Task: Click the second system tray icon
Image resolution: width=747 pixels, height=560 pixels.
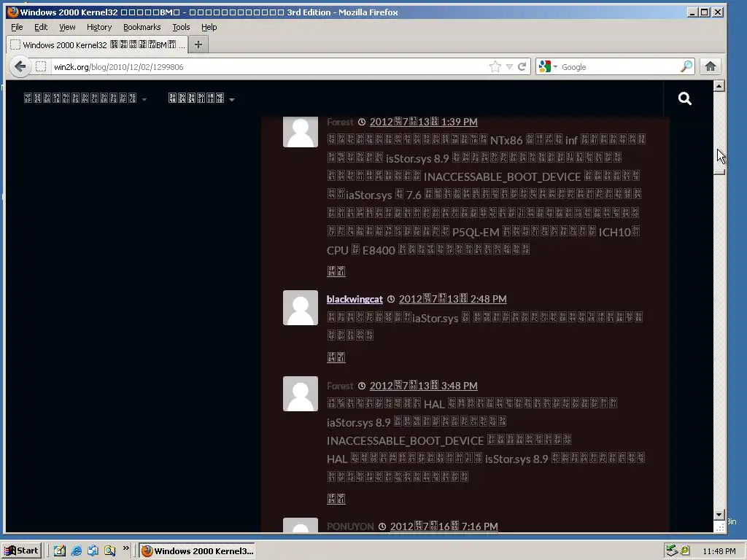Action: click(685, 551)
